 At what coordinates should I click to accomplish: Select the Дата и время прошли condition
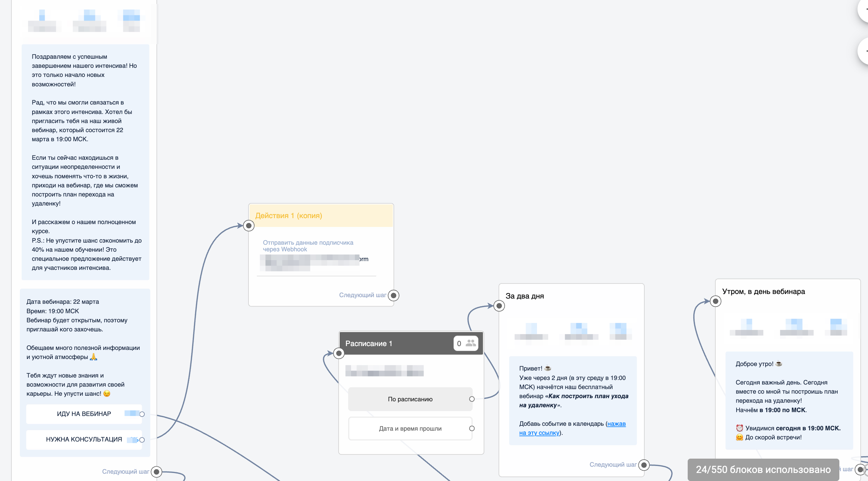coord(410,428)
